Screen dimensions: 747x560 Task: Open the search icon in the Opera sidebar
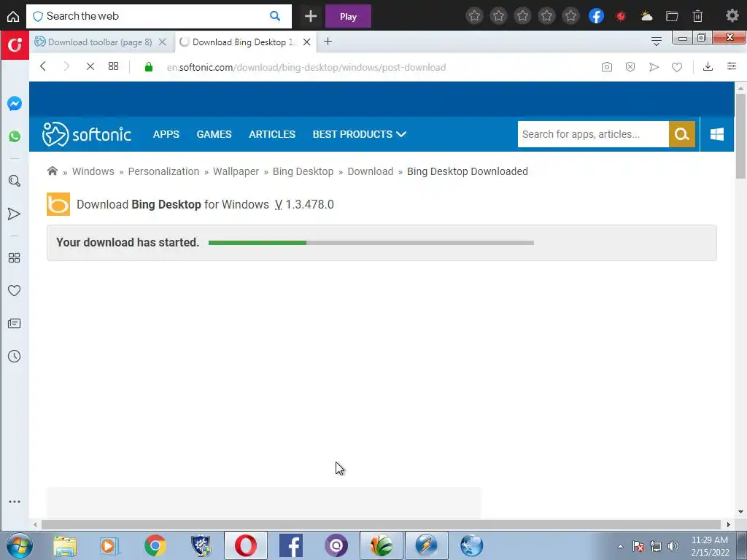tap(15, 181)
